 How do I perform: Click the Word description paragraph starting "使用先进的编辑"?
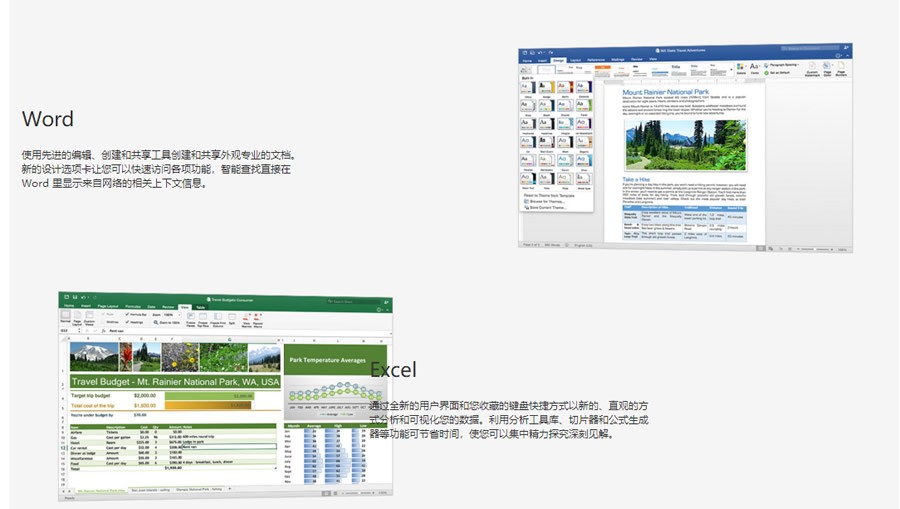[160, 169]
